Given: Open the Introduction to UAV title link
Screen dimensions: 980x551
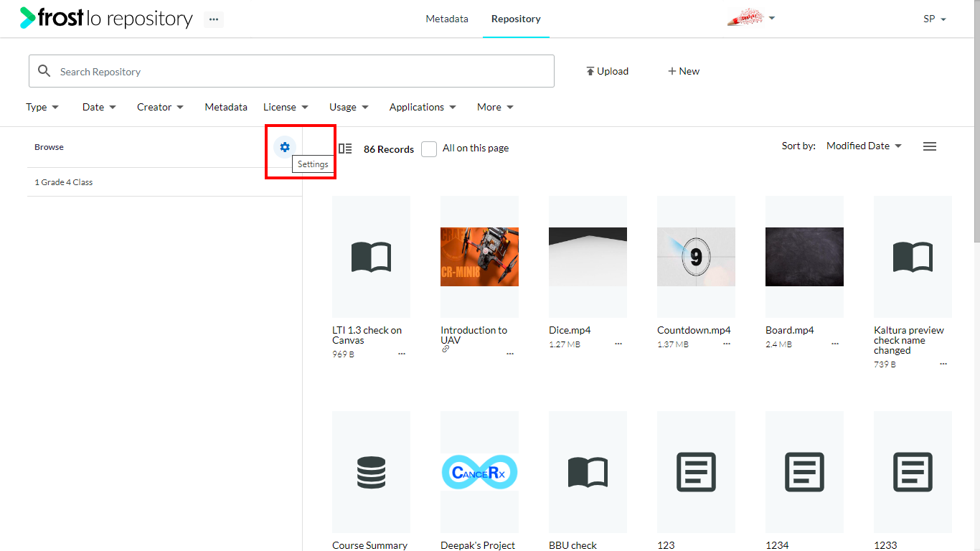Looking at the screenshot, I should (474, 335).
